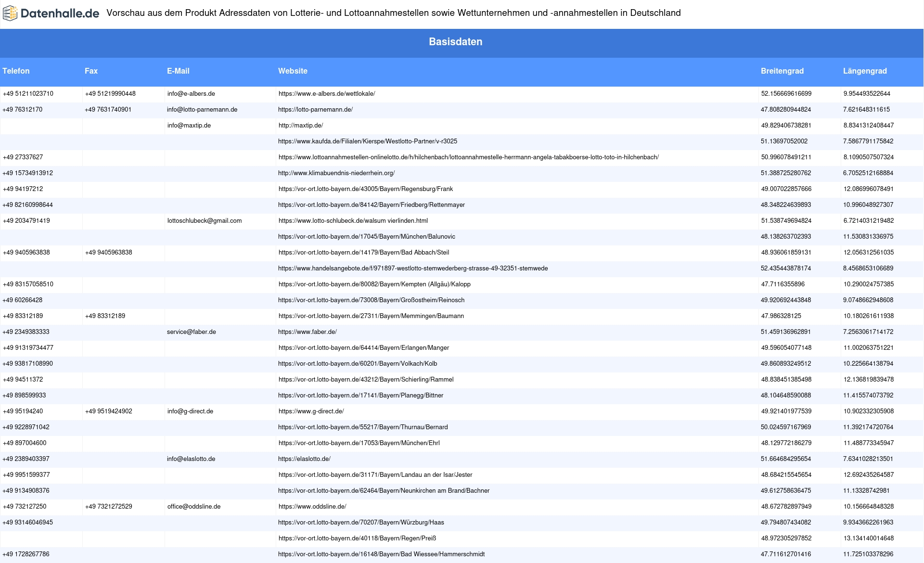Open the Planegg/Bittner lotto-bayern link
Viewport: 924px width, 563px height.
click(x=361, y=396)
